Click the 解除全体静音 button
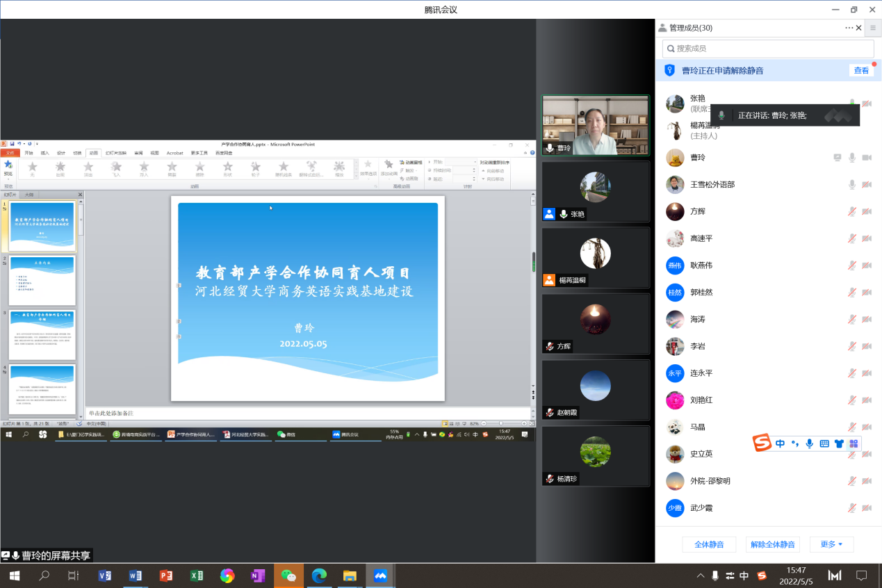This screenshot has height=588, width=882. [x=772, y=544]
